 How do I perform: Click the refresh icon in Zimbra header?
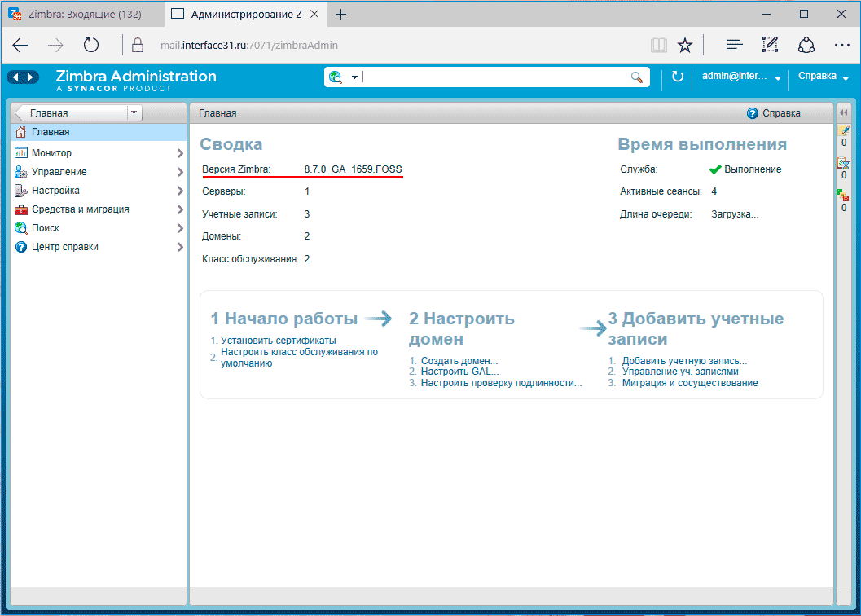[678, 77]
